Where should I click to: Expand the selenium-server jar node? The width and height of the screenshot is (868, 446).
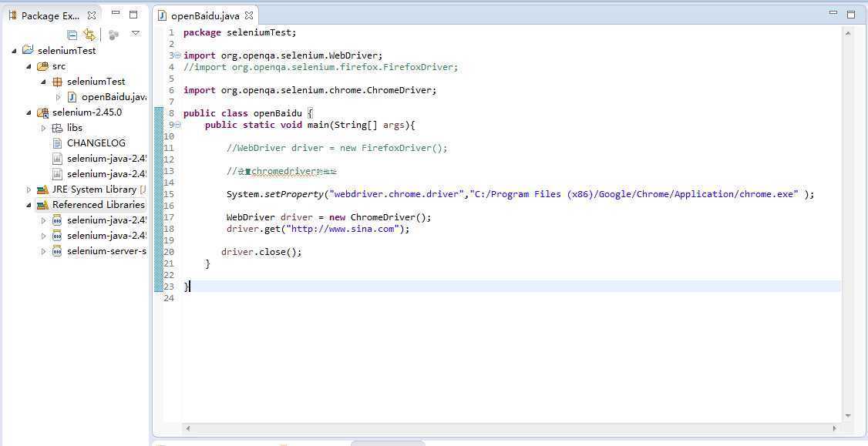(44, 251)
